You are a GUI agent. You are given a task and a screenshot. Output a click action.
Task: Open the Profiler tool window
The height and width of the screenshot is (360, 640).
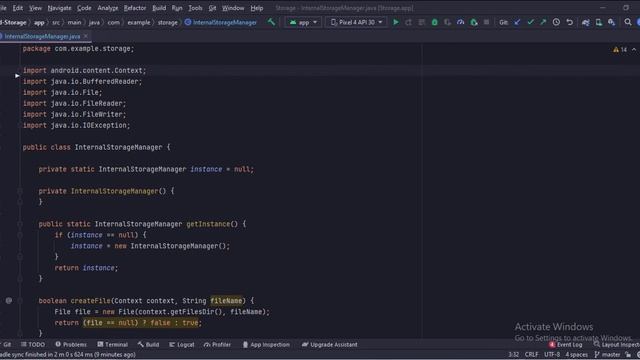218,344
